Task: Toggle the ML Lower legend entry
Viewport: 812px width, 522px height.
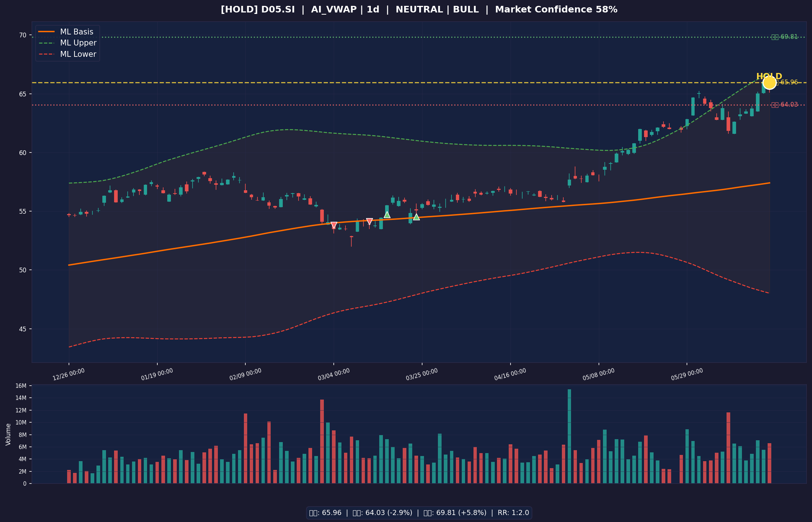Action: [67, 54]
